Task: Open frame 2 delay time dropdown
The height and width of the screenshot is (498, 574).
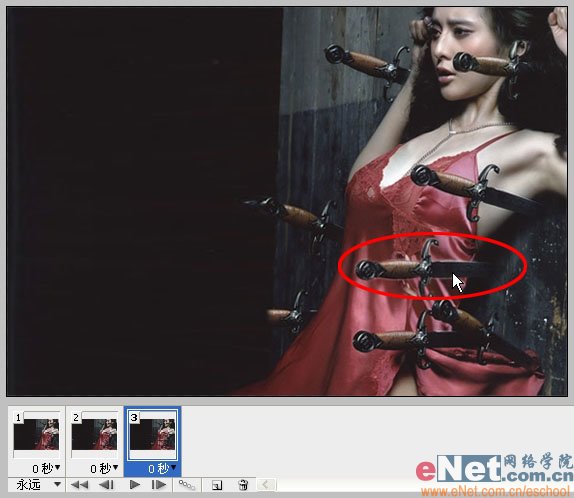Action: 104,468
